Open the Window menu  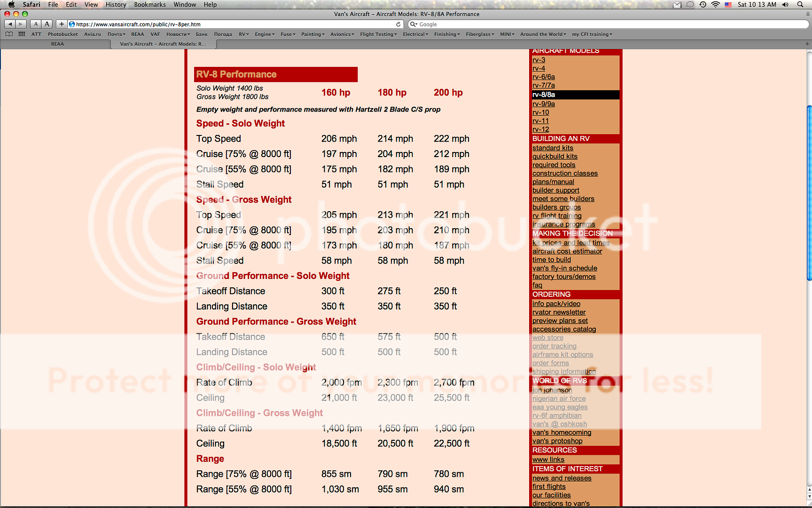point(185,4)
